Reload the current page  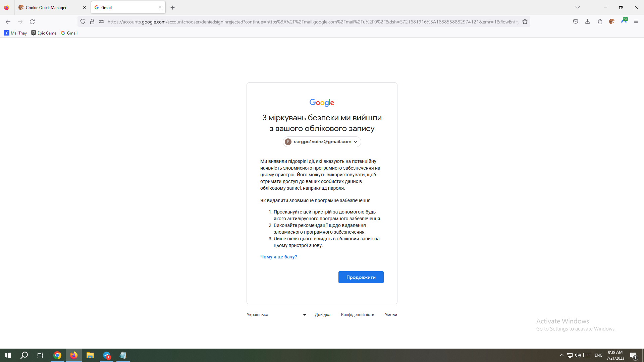coord(32,22)
